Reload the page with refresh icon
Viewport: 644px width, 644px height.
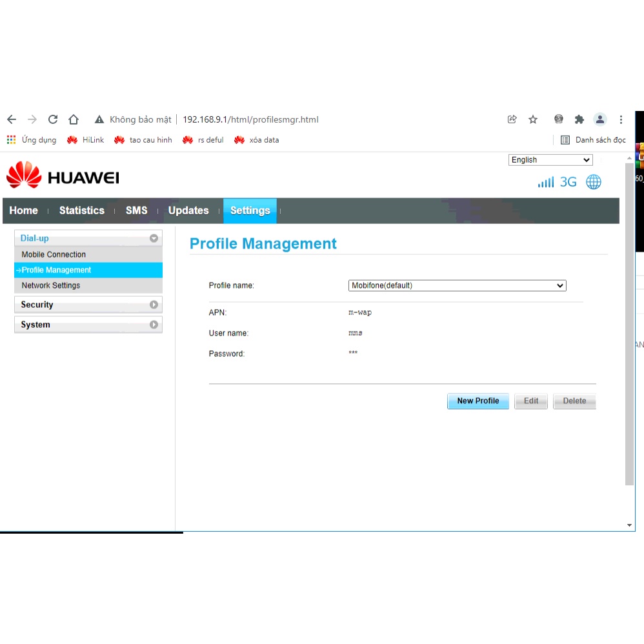coord(53,119)
